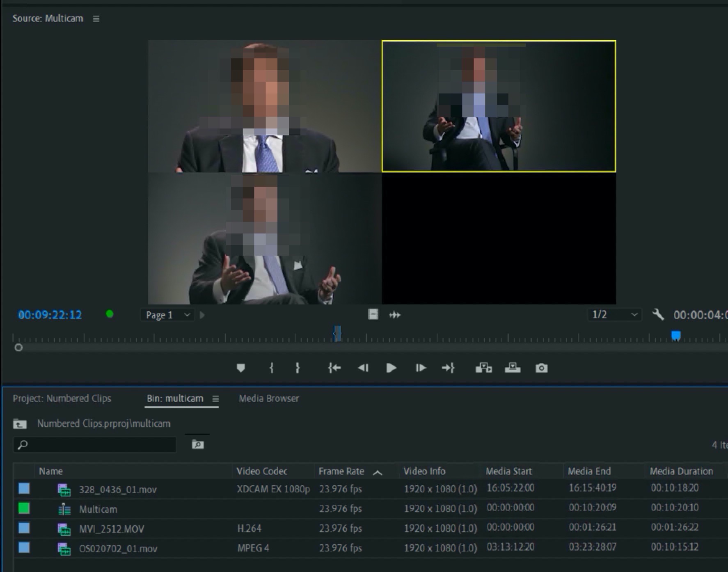Select the top-left camera angle
The height and width of the screenshot is (572, 728).
pos(265,106)
